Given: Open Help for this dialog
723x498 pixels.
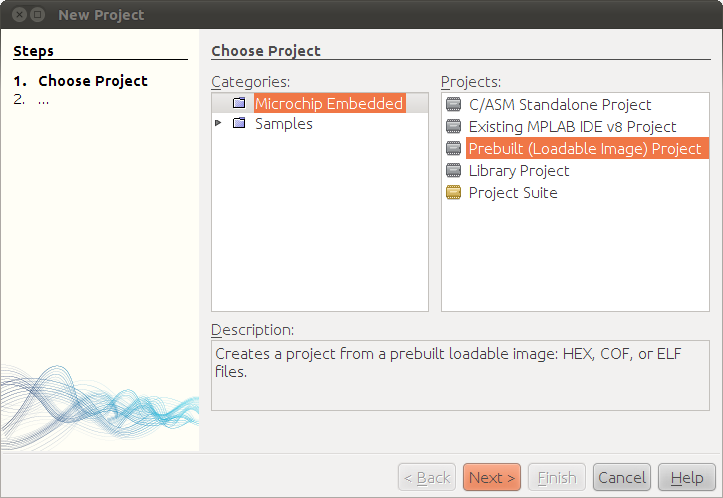Looking at the screenshot, I should [687, 477].
